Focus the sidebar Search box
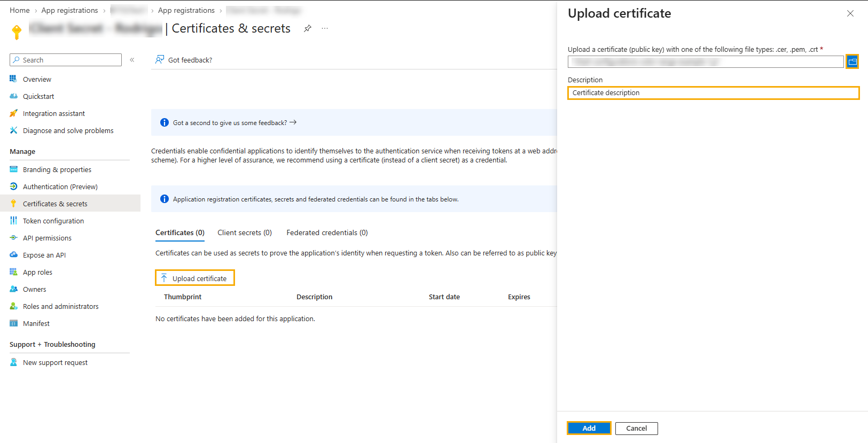 (66, 60)
